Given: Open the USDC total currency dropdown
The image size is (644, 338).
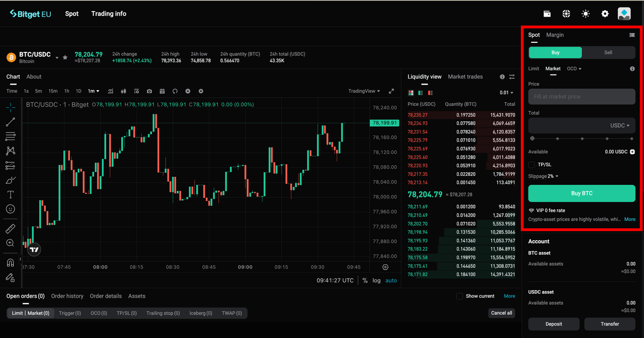Looking at the screenshot, I should (620, 125).
